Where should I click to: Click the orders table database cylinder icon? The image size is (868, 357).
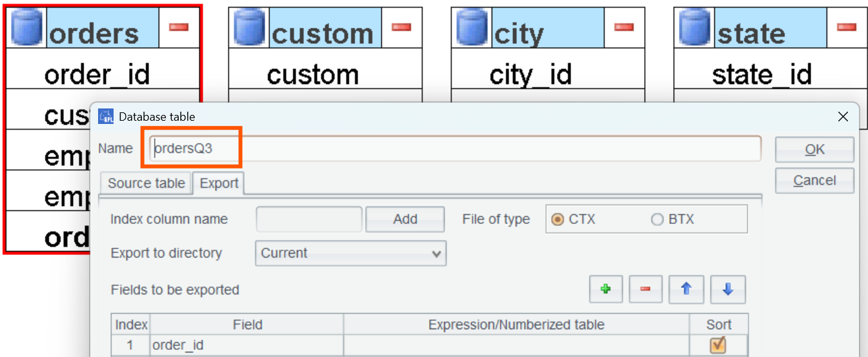pyautogui.click(x=26, y=28)
